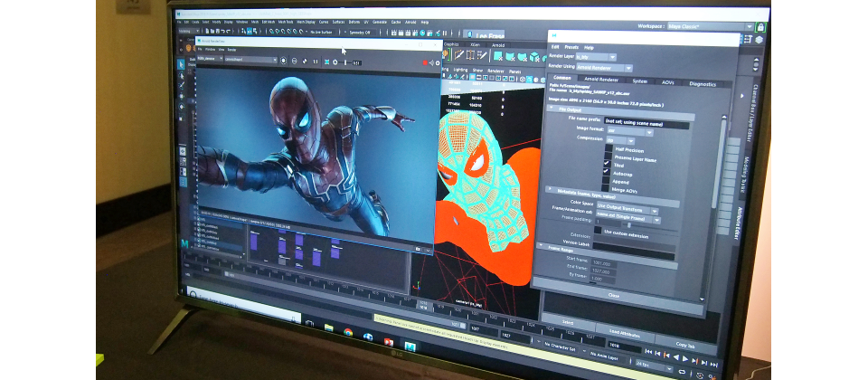This screenshot has width=868, height=380.
Task: Enable the Merge AOVs checkbox
Action: (x=605, y=188)
